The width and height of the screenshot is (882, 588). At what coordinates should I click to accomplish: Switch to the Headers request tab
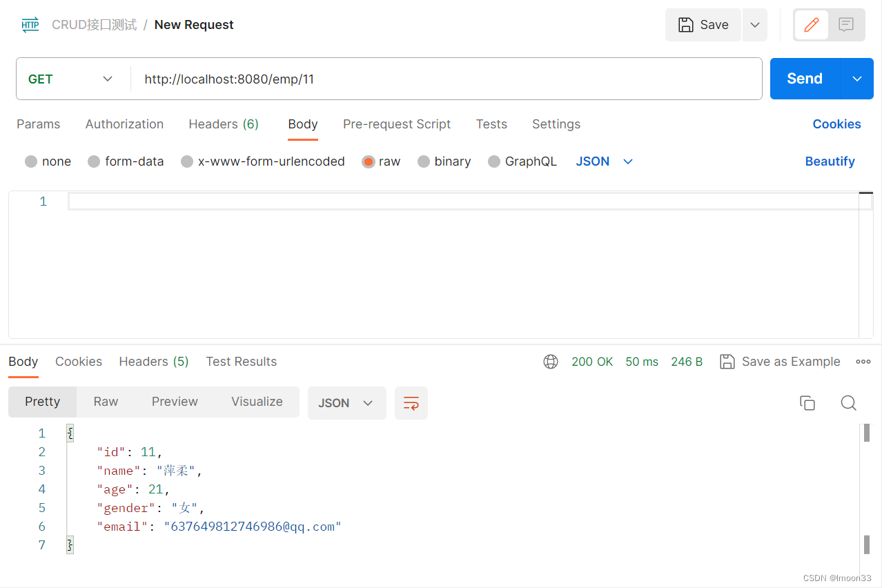tap(223, 124)
